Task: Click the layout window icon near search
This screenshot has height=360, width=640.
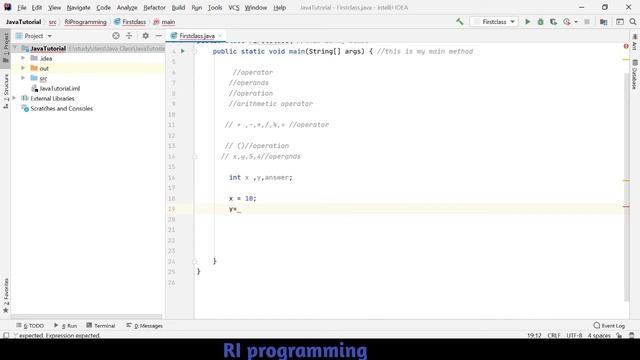Action: 620,22
